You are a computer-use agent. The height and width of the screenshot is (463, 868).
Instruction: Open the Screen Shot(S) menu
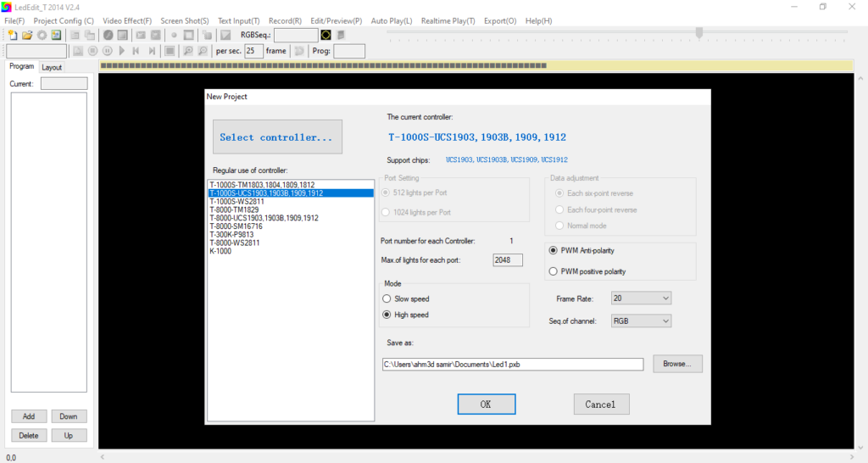[185, 20]
